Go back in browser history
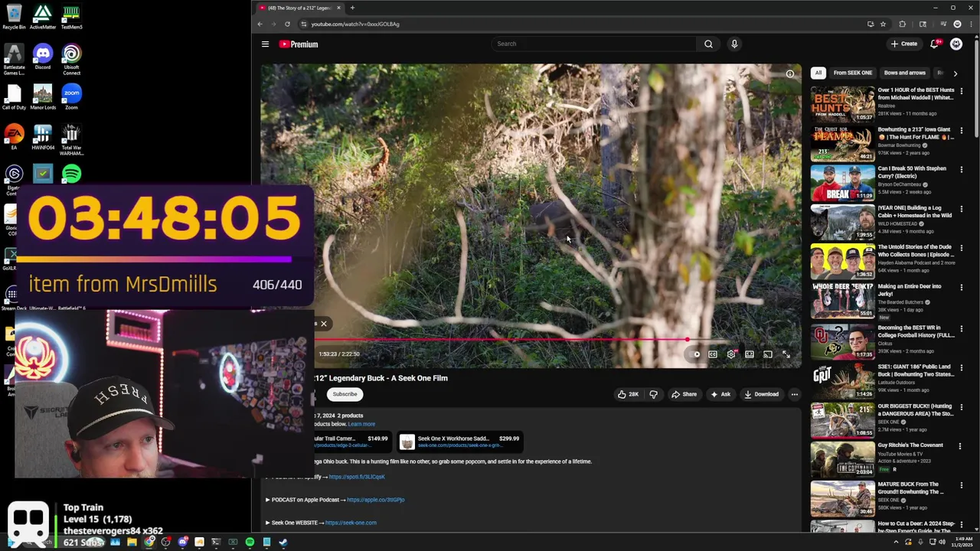 point(260,24)
